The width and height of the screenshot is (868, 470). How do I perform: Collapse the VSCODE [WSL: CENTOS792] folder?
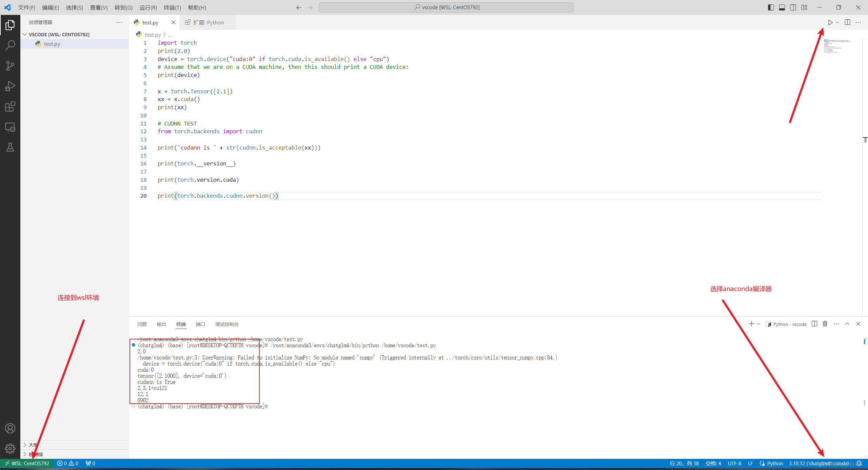pos(25,35)
